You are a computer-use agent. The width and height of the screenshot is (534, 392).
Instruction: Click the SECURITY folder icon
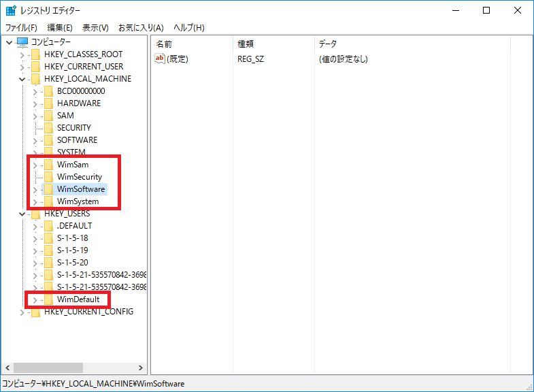[49, 128]
